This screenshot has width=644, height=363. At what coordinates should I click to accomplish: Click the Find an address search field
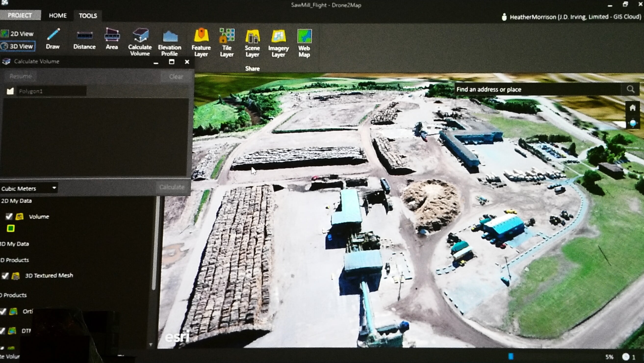point(538,89)
